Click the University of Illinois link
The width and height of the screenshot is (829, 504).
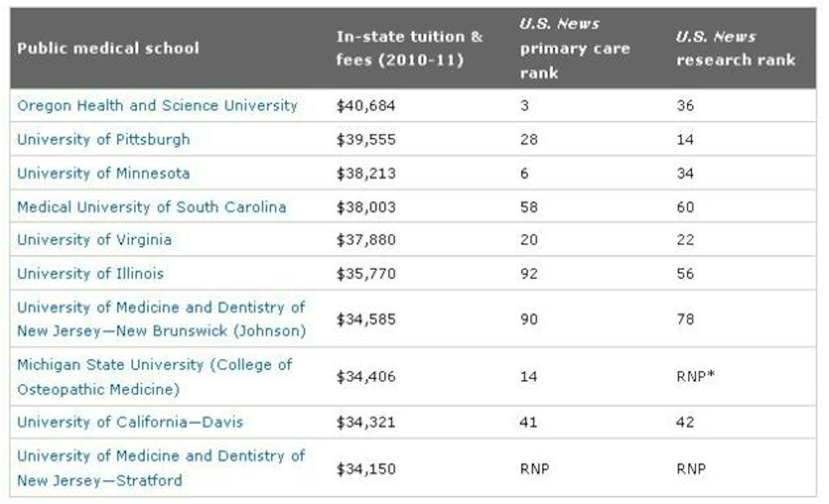coord(91,274)
